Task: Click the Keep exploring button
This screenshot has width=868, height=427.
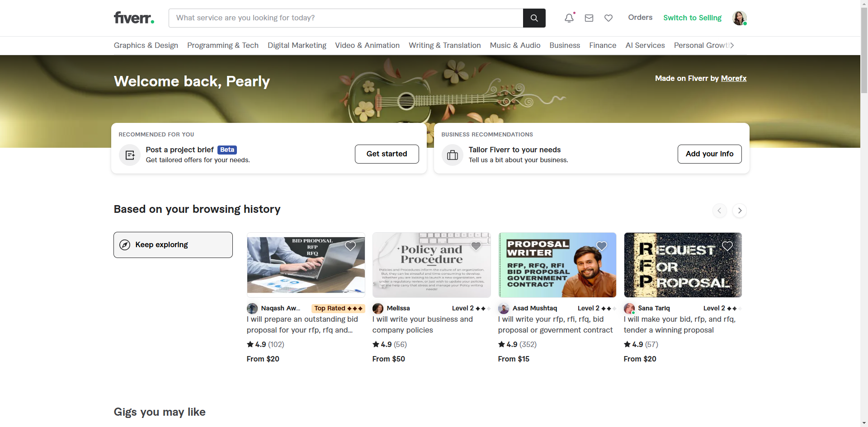Action: click(x=173, y=245)
